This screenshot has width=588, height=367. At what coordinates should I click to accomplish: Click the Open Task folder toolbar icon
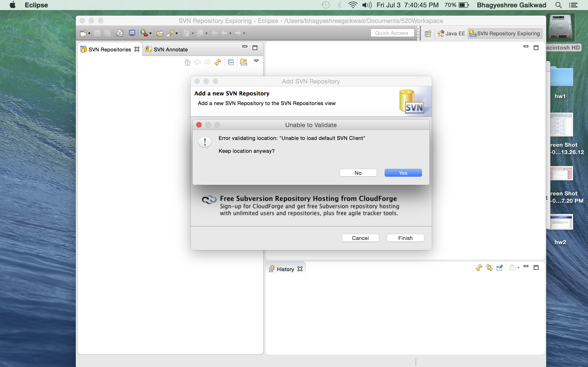coord(160,33)
